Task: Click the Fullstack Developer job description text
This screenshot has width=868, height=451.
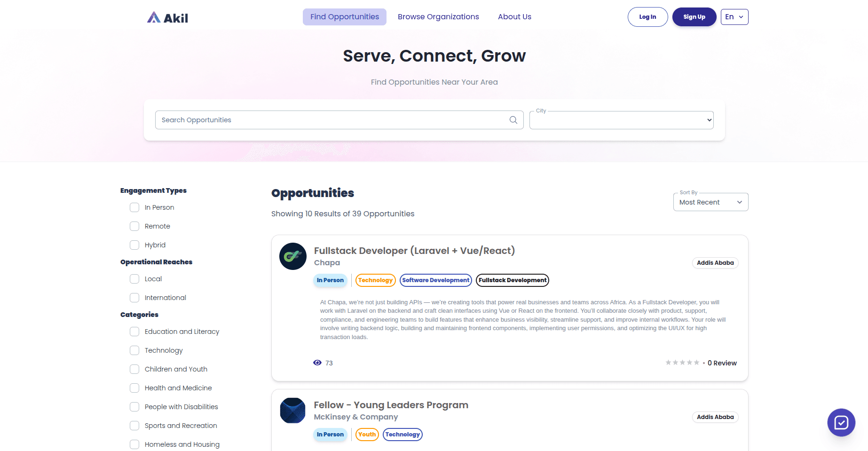Action: pos(523,320)
